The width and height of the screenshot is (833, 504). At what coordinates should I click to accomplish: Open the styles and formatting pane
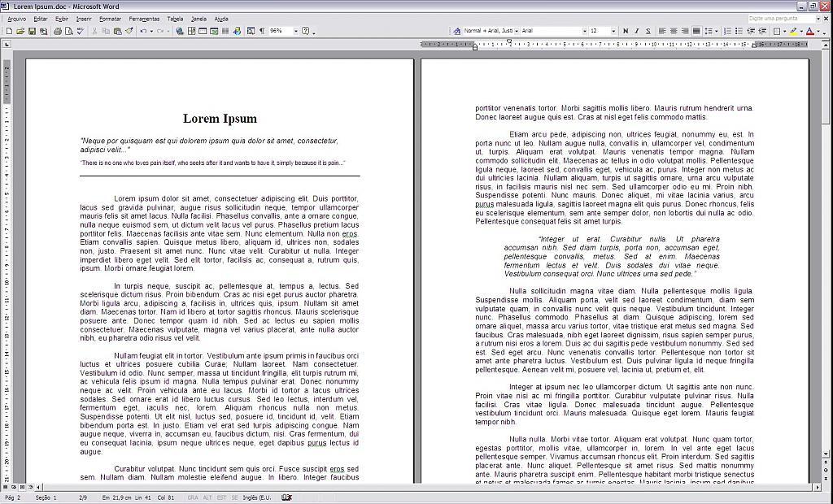tap(456, 32)
